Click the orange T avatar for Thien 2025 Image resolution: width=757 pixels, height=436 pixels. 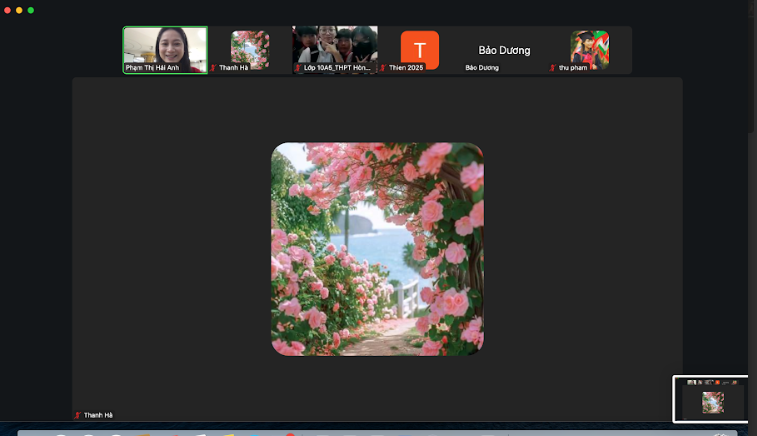(x=419, y=48)
